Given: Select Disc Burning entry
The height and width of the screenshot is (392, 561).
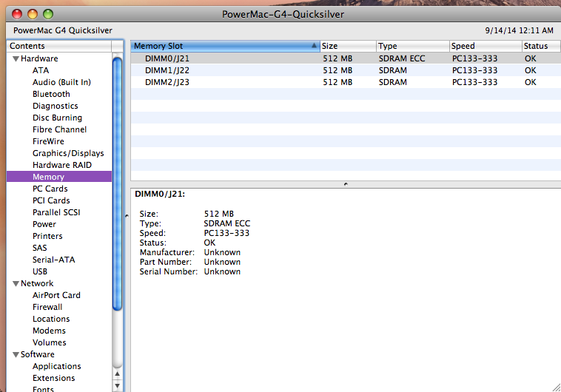Looking at the screenshot, I should pyautogui.click(x=57, y=118).
